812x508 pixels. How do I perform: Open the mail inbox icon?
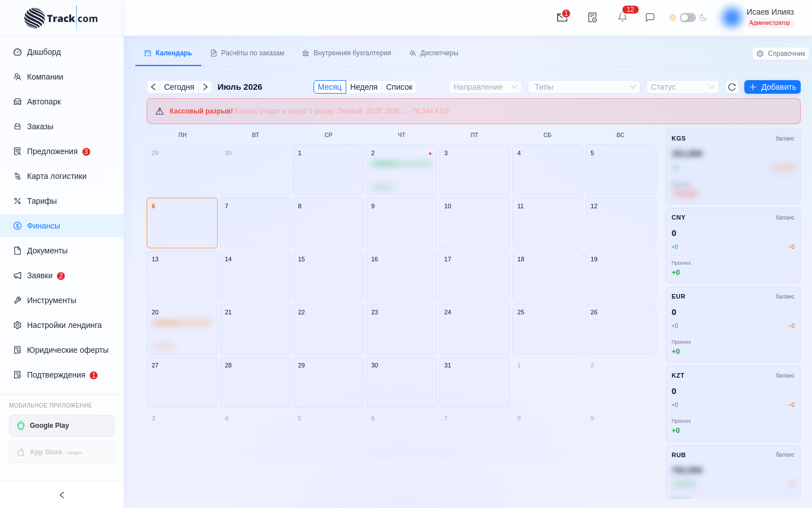(x=562, y=17)
